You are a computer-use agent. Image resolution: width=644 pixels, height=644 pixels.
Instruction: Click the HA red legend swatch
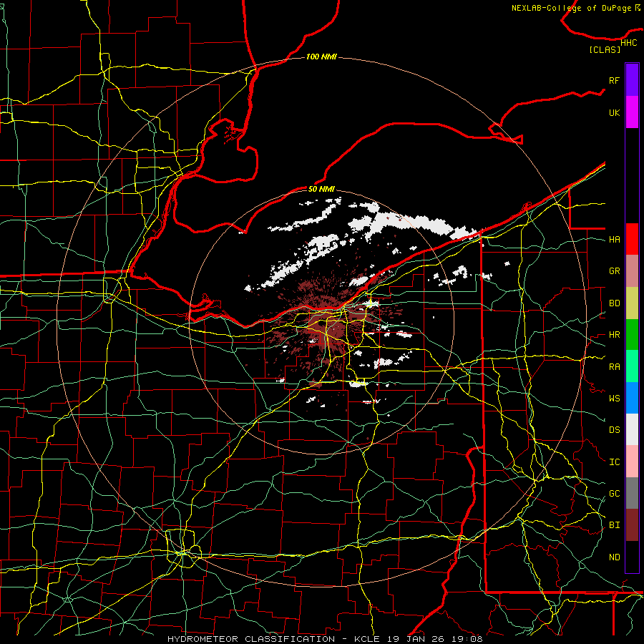click(x=632, y=239)
